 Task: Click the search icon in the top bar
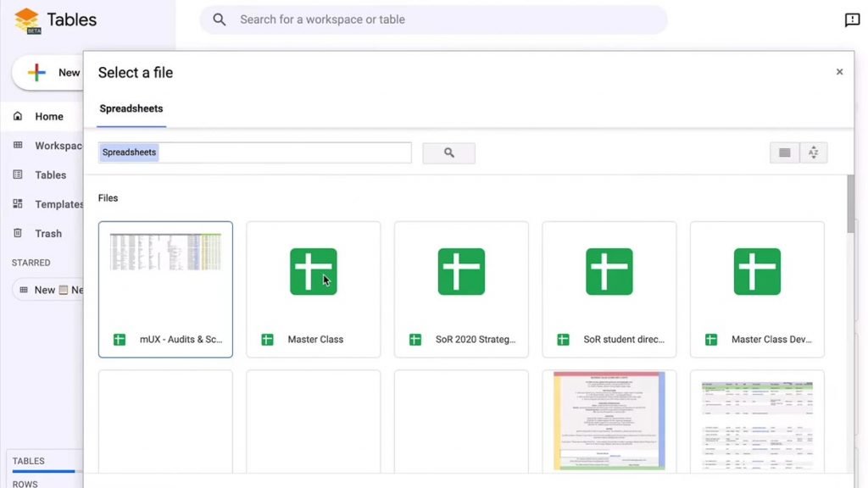(220, 19)
